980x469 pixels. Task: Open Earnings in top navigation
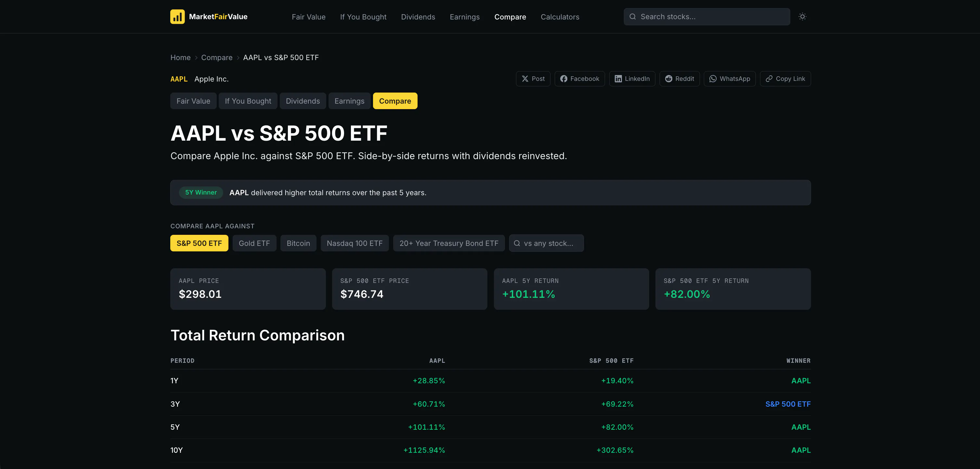pos(465,17)
